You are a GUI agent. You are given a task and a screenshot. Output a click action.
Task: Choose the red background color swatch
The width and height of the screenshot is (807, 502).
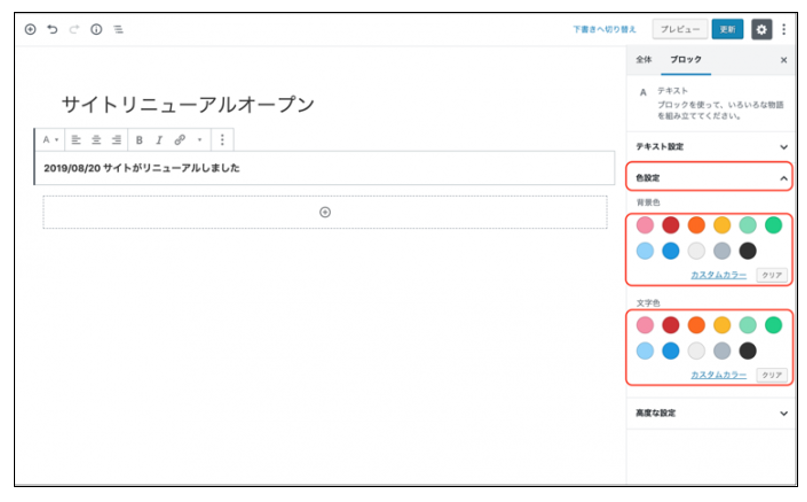[670, 225]
